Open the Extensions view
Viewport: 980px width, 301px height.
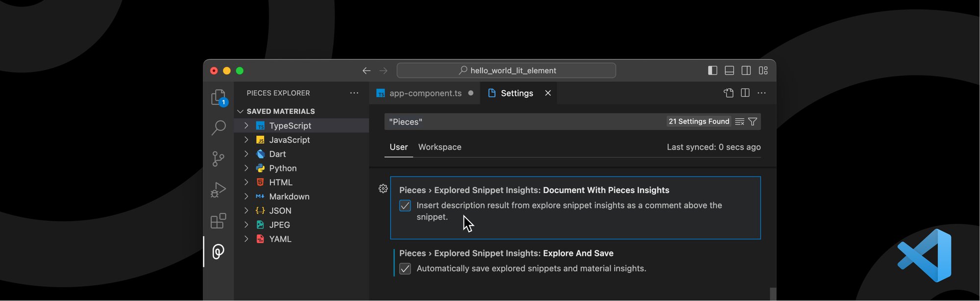(219, 221)
